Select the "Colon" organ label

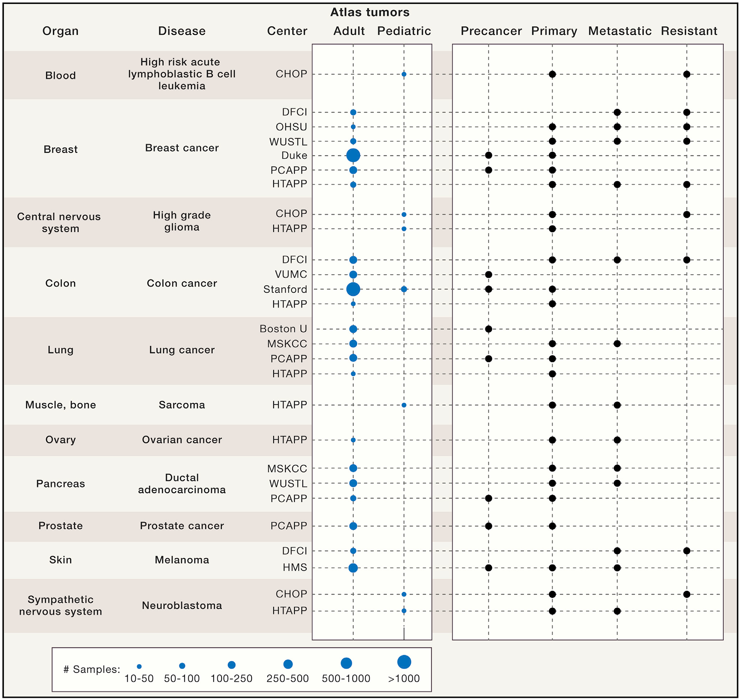[60, 283]
